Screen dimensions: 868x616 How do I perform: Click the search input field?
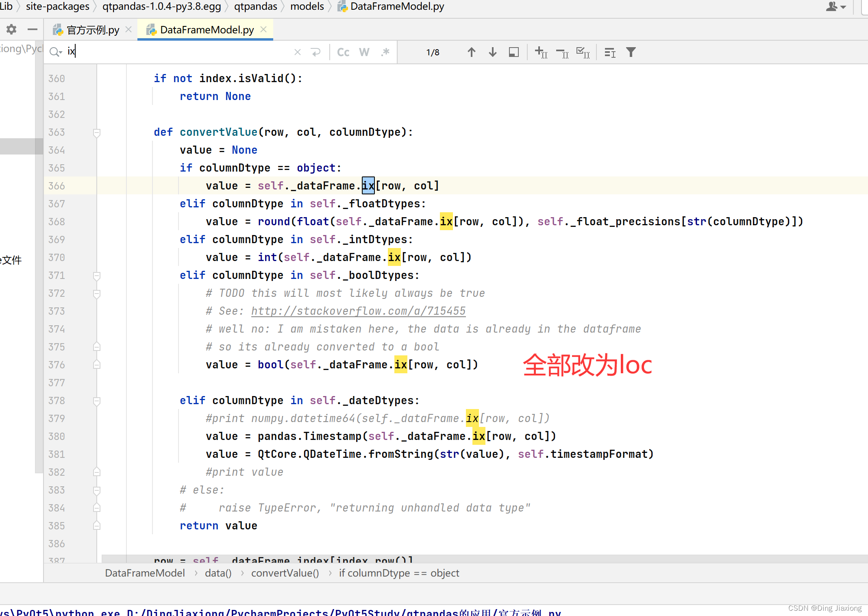pos(179,52)
